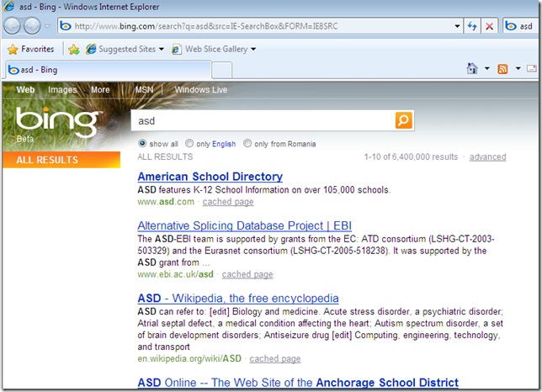Click the Bing icon in the tab title
542x392 pixels.
click(13, 70)
